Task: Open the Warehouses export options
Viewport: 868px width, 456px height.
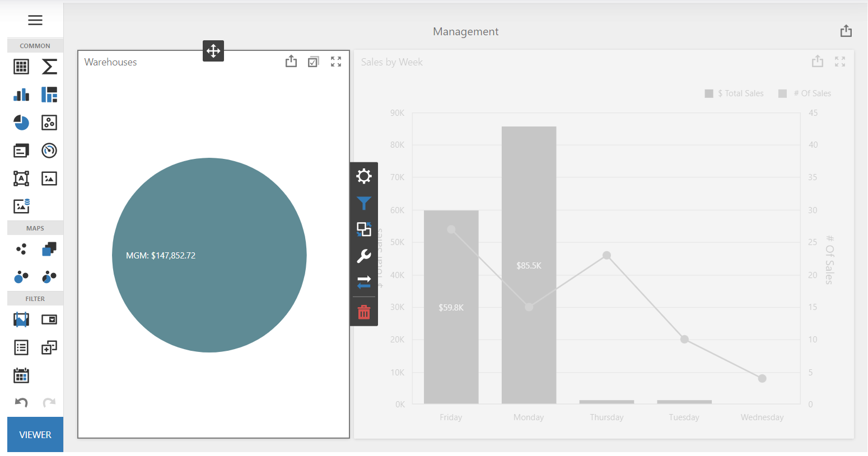Action: (x=291, y=62)
